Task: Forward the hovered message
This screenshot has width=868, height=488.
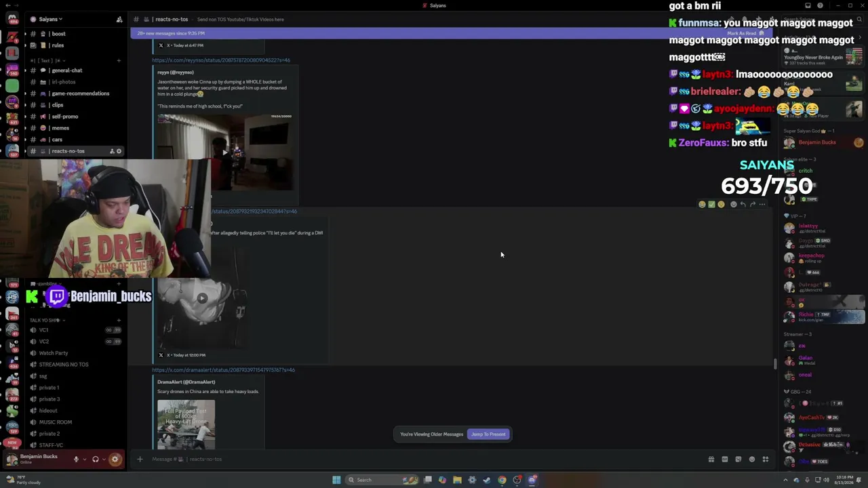Action: tap(753, 204)
